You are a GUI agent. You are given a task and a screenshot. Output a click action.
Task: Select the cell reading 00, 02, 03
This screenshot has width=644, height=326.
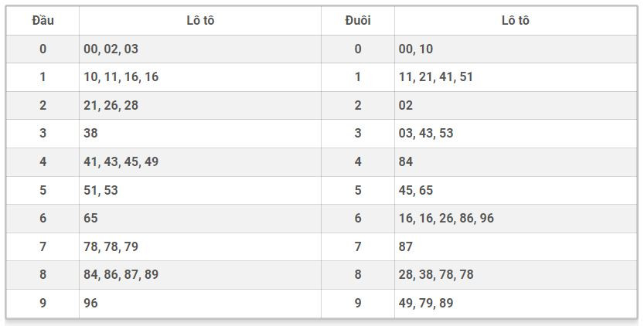[x=111, y=49]
